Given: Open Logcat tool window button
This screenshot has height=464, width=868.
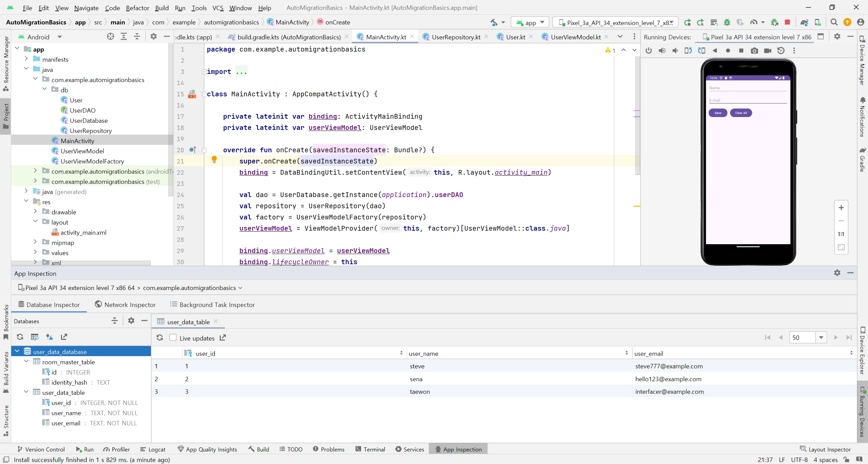Looking at the screenshot, I should tap(153, 449).
